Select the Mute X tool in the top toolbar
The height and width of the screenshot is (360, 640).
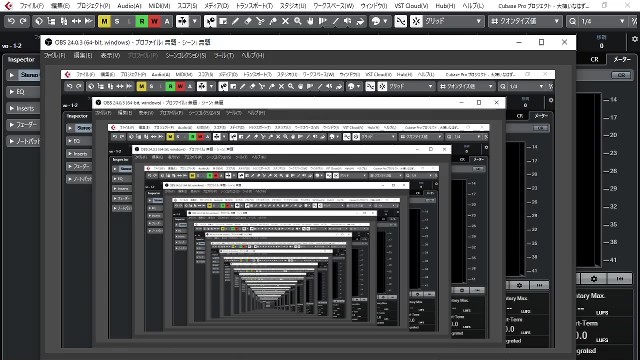tap(285, 21)
